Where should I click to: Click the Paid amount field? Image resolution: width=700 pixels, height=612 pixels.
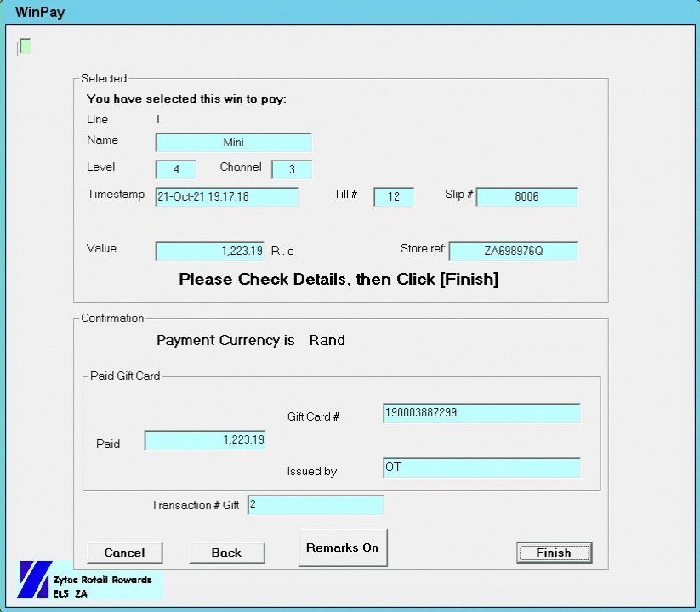point(205,440)
